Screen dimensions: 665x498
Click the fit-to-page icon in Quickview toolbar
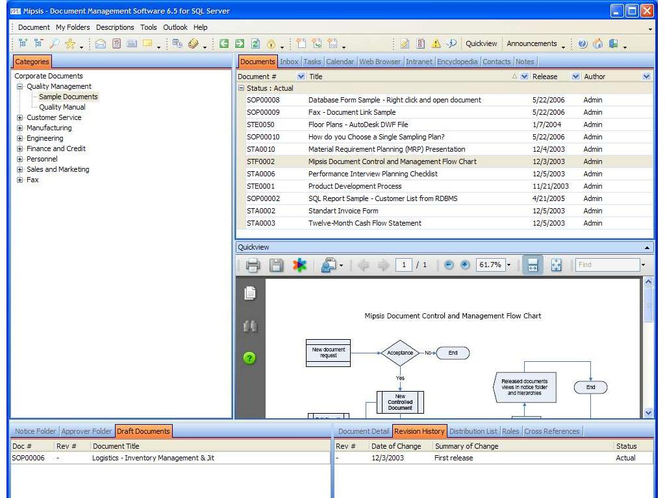[556, 265]
